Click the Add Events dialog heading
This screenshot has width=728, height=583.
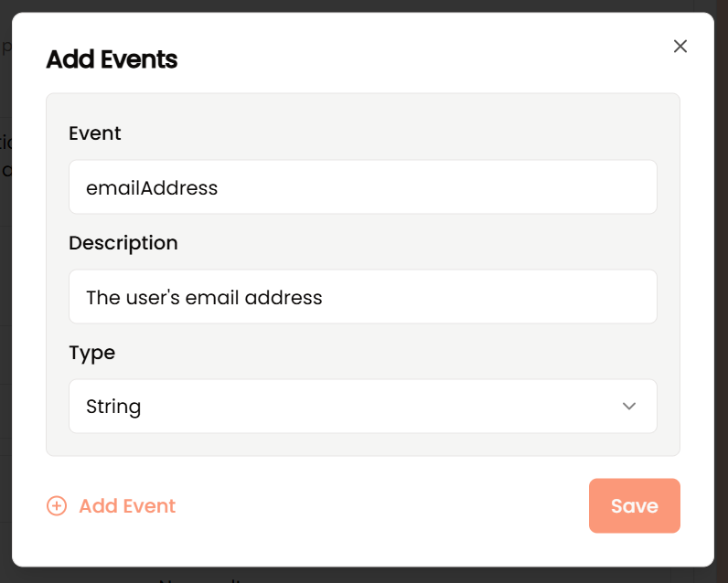click(112, 59)
